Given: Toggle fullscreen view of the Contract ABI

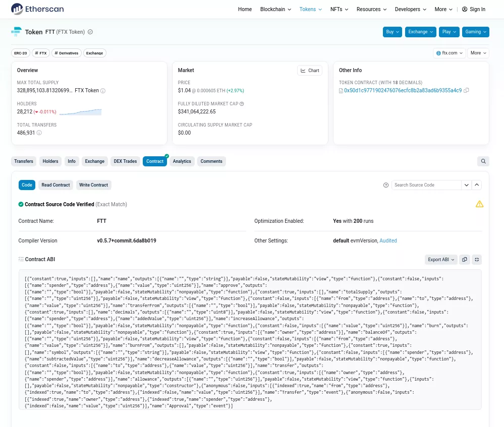Looking at the screenshot, I should [x=477, y=260].
